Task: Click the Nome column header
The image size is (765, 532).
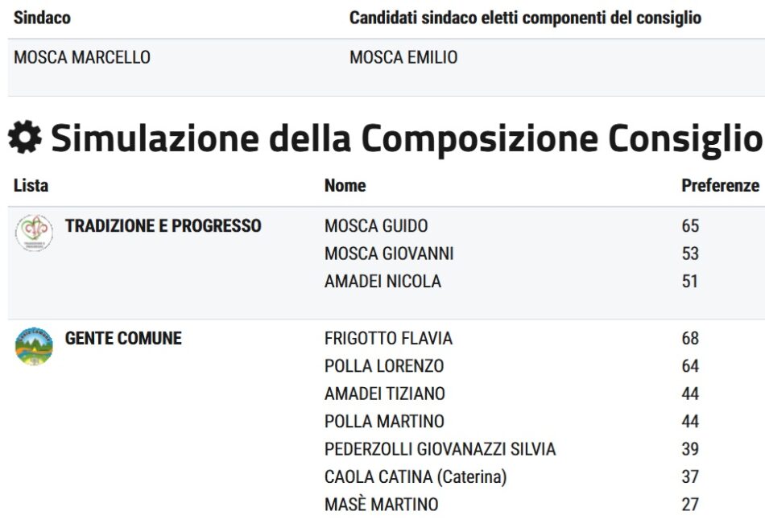Action: click(345, 186)
